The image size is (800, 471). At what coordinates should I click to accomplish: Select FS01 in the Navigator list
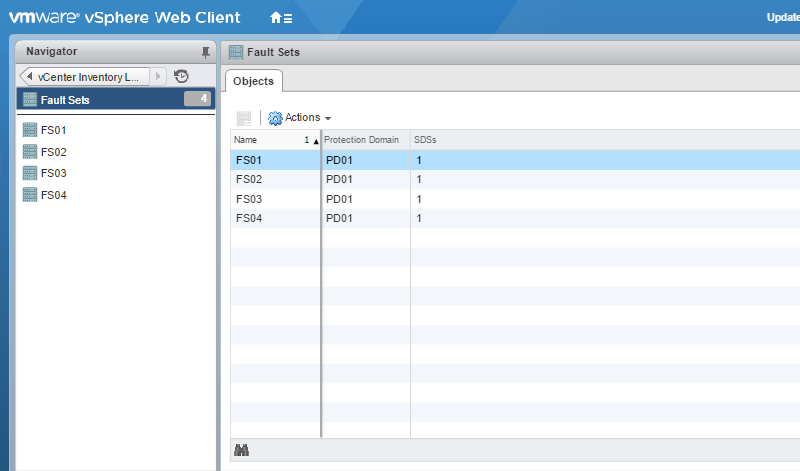pyautogui.click(x=54, y=130)
